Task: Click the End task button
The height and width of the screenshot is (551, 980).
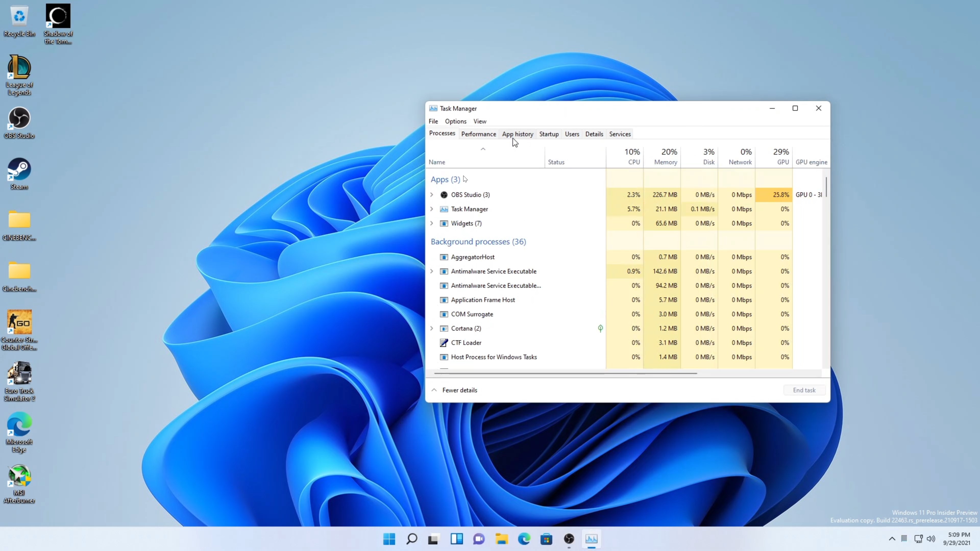Action: 804,390
